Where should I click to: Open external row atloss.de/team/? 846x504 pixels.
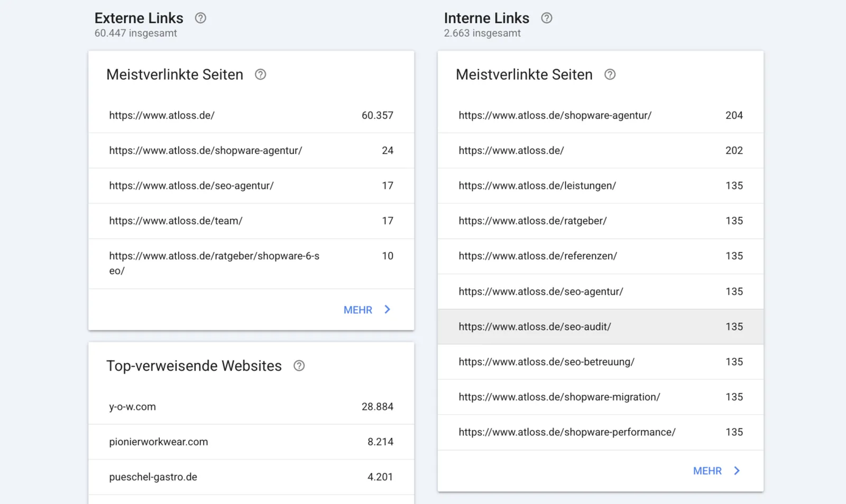click(x=251, y=221)
